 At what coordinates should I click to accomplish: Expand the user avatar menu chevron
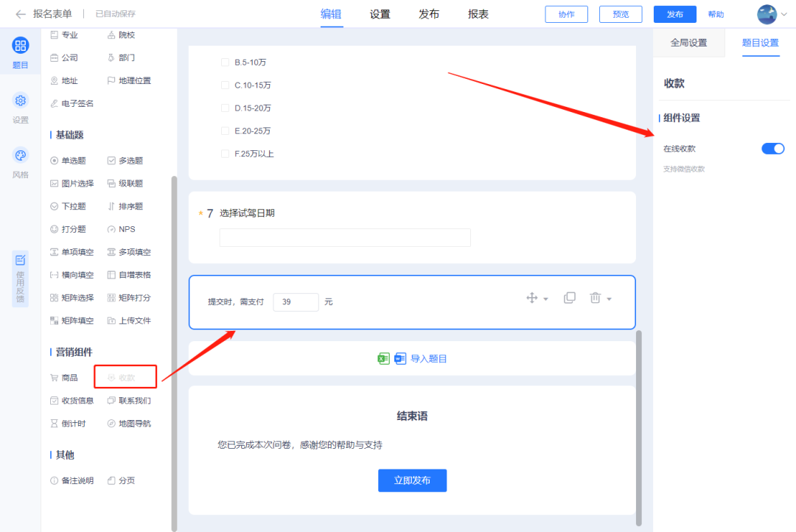point(784,14)
